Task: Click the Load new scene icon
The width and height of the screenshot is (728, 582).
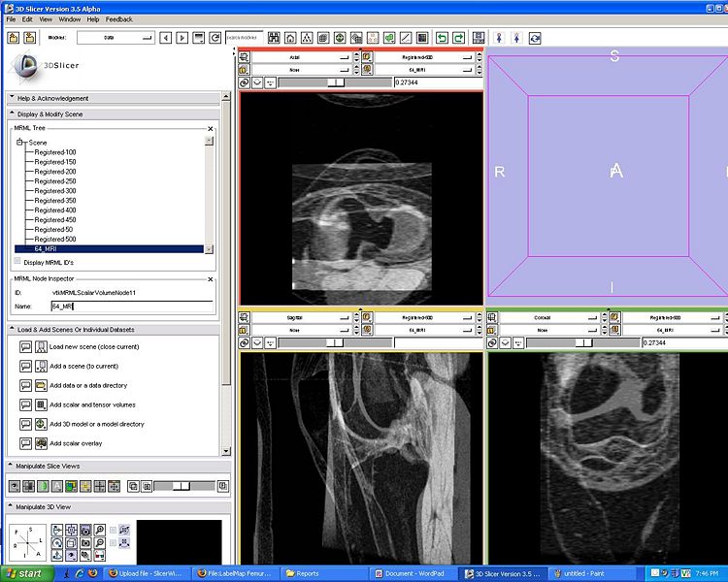Action: pyautogui.click(x=41, y=346)
